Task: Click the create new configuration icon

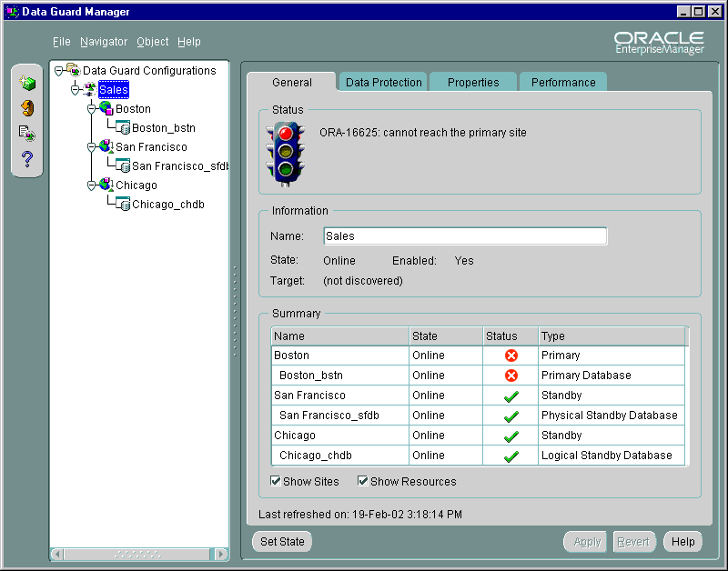Action: (x=26, y=82)
